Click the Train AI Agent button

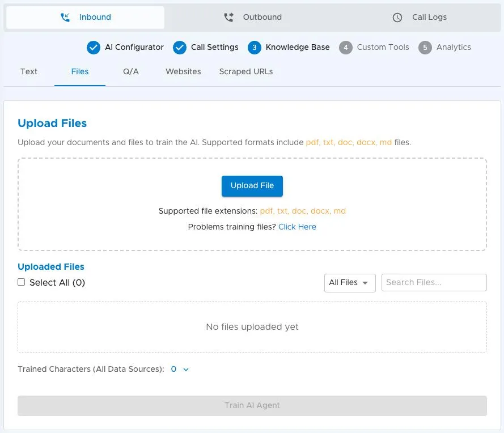(252, 405)
